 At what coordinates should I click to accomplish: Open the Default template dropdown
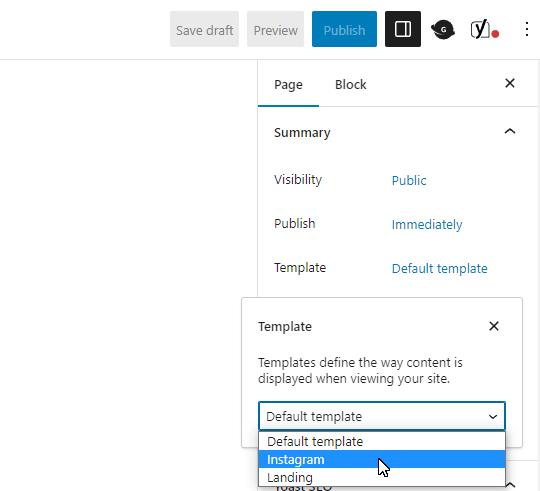pyautogui.click(x=382, y=416)
